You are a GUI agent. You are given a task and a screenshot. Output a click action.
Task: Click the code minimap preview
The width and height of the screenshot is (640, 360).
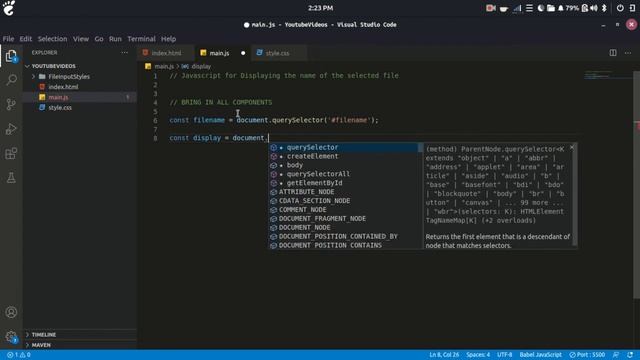click(607, 75)
